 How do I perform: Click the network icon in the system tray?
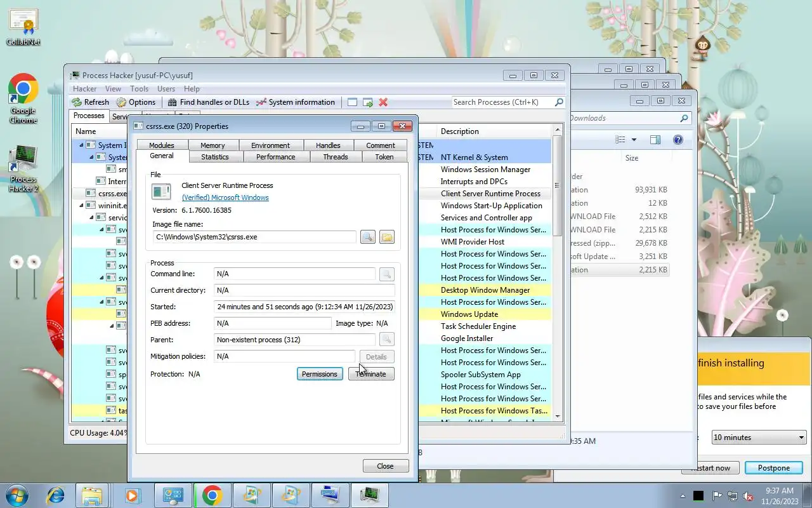733,496
